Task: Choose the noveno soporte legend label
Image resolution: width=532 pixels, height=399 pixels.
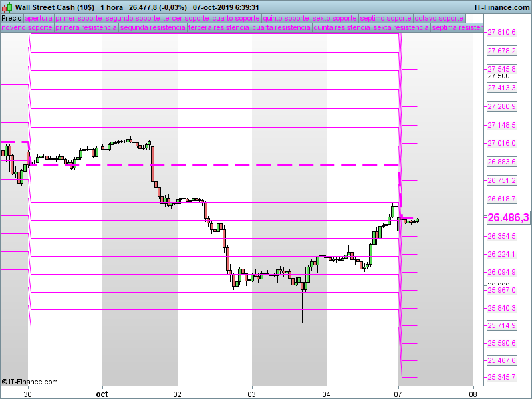Action: point(27,27)
